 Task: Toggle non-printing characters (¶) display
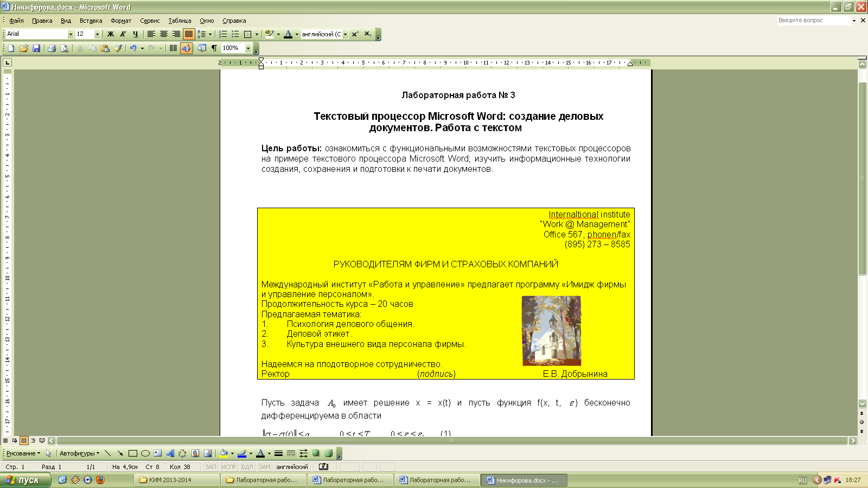(x=214, y=48)
